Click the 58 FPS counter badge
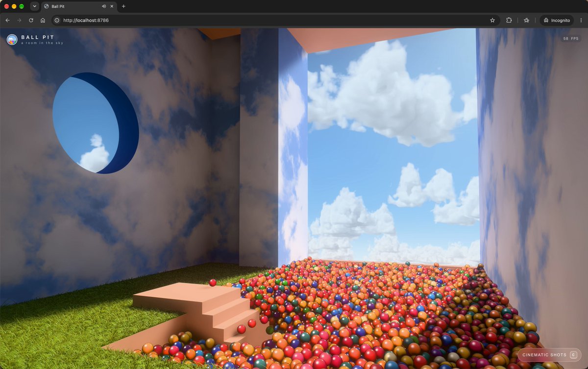588x369 pixels. coord(571,38)
